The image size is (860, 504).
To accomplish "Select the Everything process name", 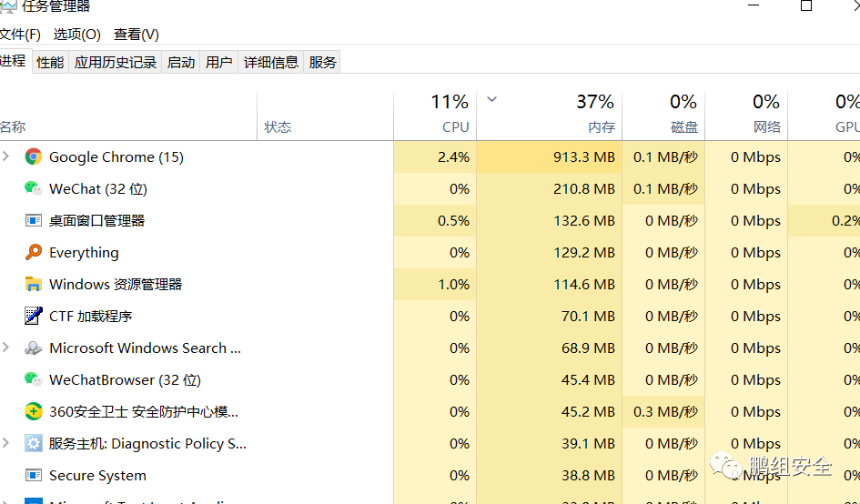I will (84, 252).
